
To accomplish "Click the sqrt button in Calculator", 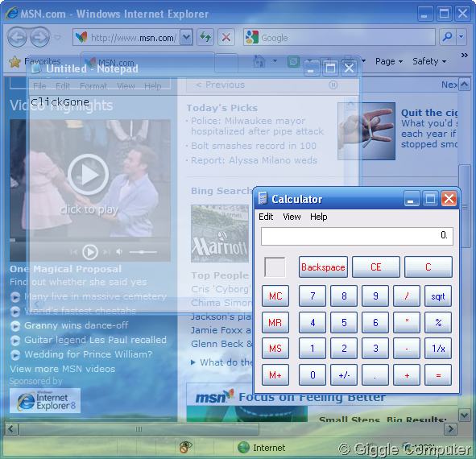I will coord(438,296).
